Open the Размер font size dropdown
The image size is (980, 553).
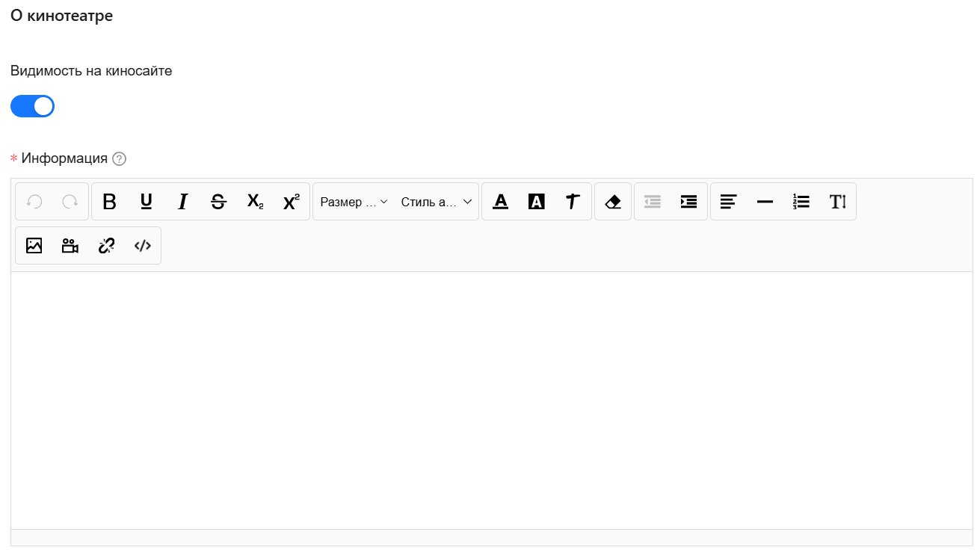pyautogui.click(x=354, y=202)
